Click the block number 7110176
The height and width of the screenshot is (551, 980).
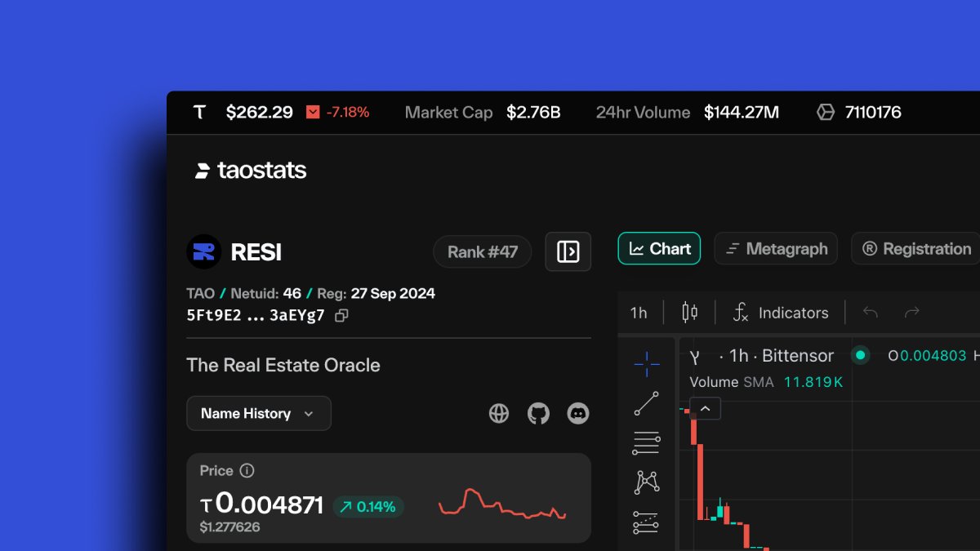pos(873,113)
